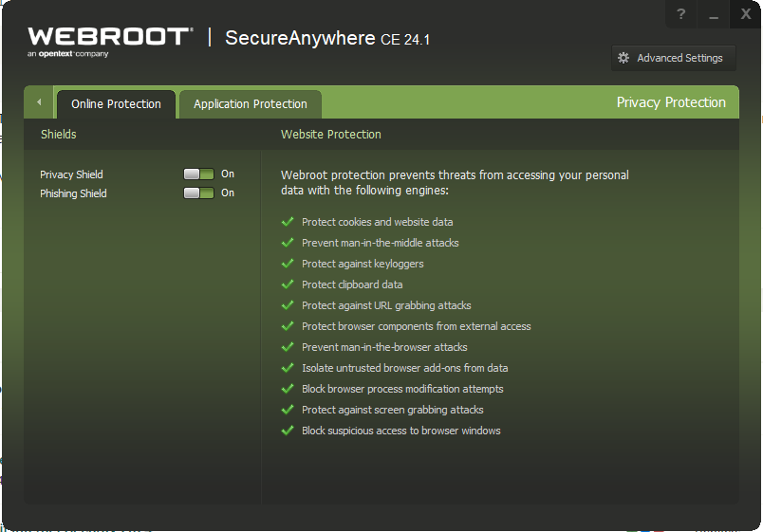
Task: Disable the Phishing Shield switch
Action: pyautogui.click(x=198, y=193)
